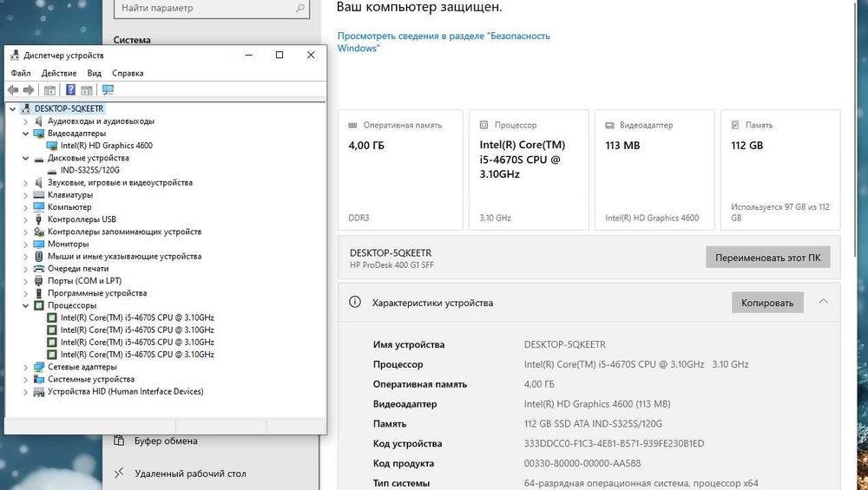Click the IND-S325S/120G disk drive icon

(52, 170)
